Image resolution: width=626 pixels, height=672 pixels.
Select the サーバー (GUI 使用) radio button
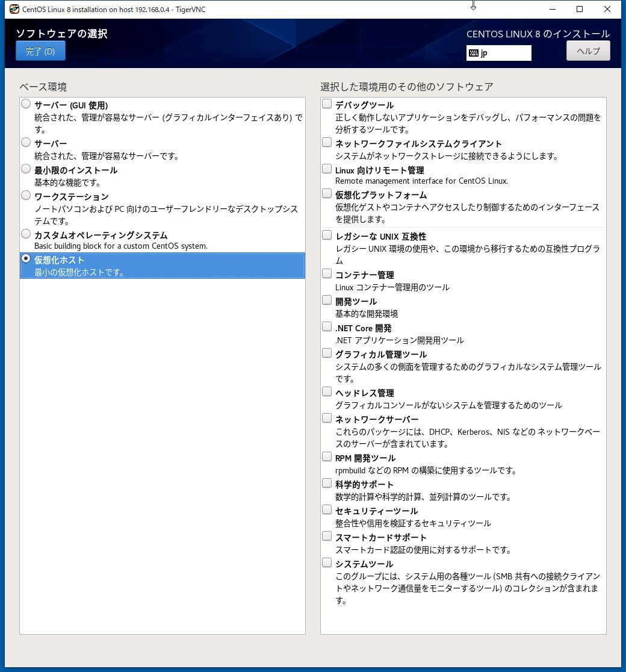point(26,104)
